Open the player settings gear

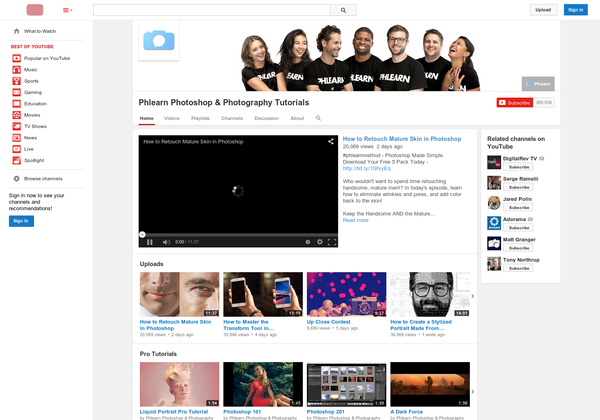[x=320, y=242]
